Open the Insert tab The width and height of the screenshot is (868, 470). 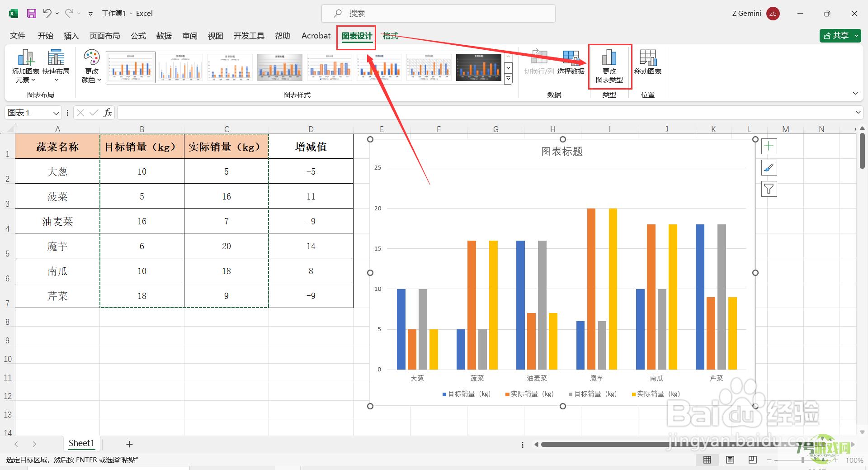[71, 36]
